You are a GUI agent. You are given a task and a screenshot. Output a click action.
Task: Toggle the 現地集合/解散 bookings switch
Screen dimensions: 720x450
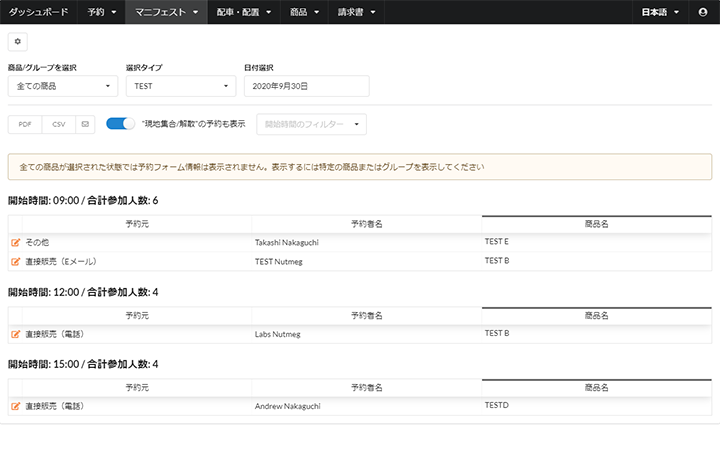click(120, 124)
